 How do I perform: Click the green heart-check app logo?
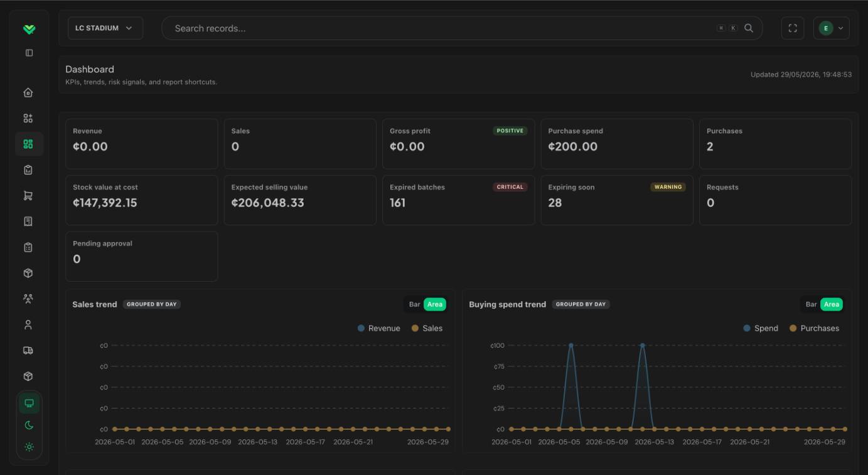tap(29, 29)
